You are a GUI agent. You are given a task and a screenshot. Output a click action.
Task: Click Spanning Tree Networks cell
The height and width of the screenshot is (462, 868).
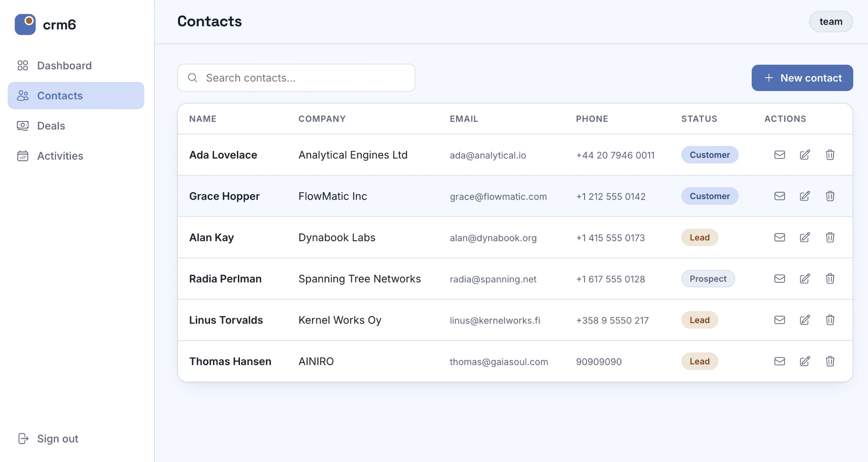pyautogui.click(x=359, y=279)
